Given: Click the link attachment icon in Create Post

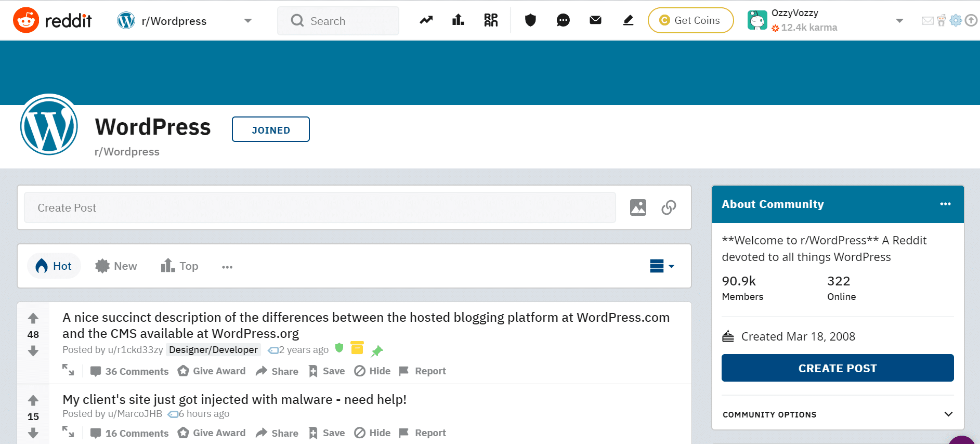Looking at the screenshot, I should tap(669, 207).
